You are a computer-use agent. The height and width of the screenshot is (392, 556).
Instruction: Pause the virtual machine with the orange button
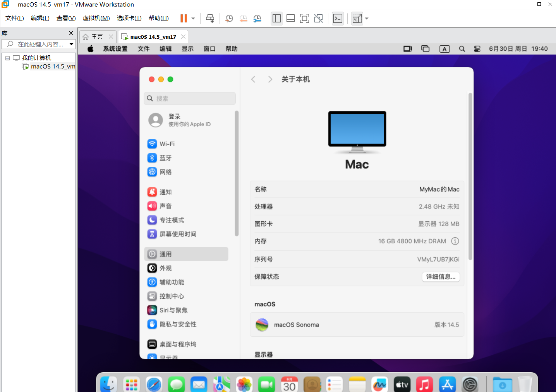point(184,19)
